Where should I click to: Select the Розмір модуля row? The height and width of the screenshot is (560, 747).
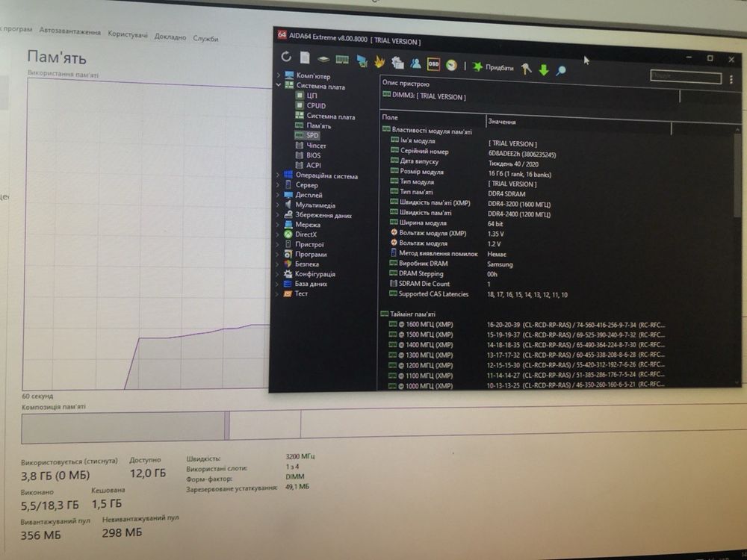click(471, 173)
